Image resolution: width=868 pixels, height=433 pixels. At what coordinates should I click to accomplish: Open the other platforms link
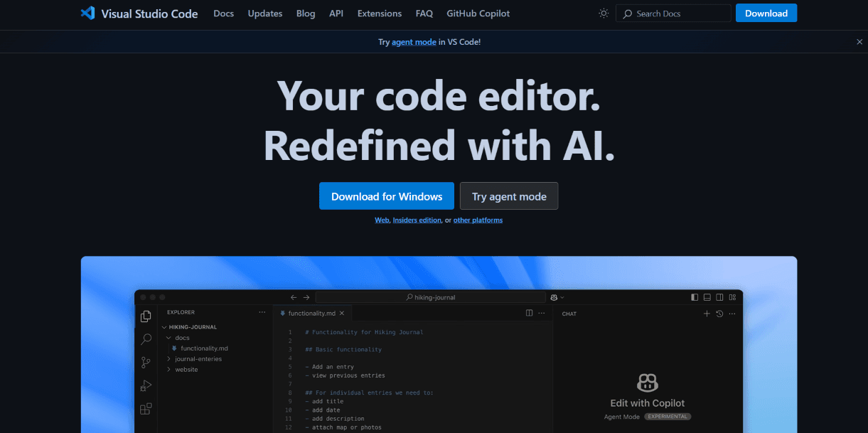coord(478,220)
